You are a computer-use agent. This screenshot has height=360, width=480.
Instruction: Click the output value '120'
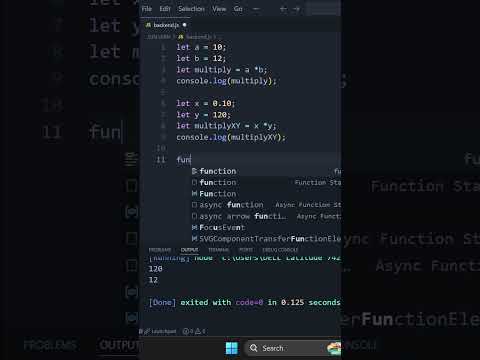[155, 269]
